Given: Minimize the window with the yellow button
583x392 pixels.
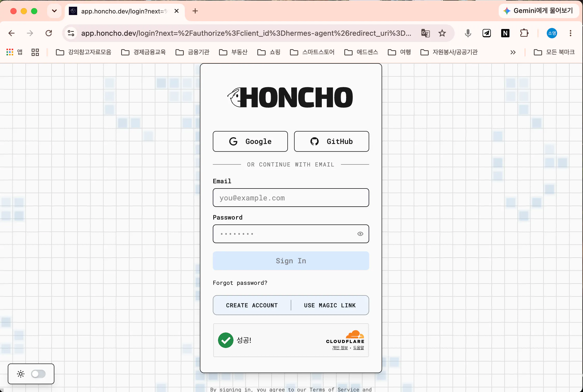Looking at the screenshot, I should click(24, 11).
